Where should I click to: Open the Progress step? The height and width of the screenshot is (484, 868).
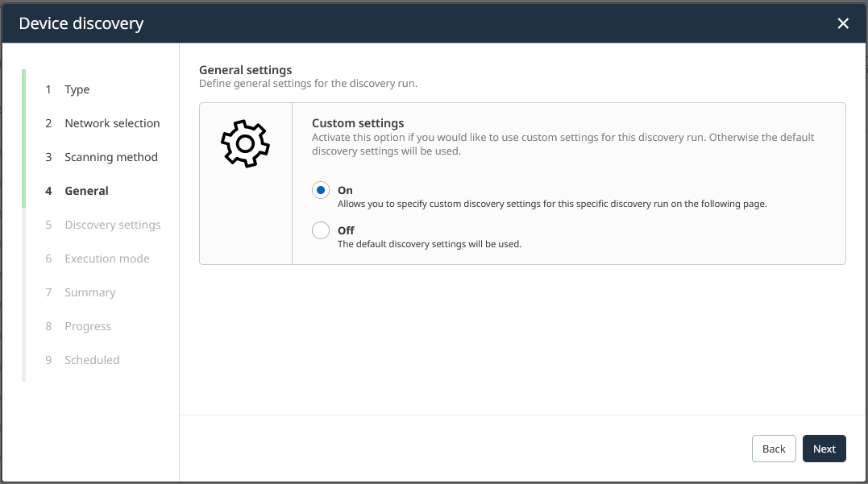point(88,326)
